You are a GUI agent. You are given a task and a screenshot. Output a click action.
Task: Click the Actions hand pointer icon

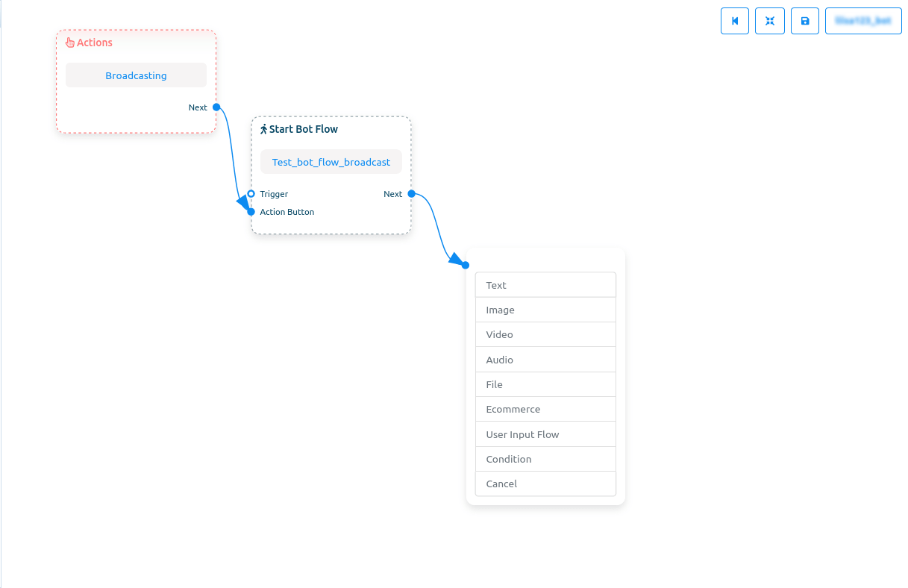pyautogui.click(x=70, y=43)
